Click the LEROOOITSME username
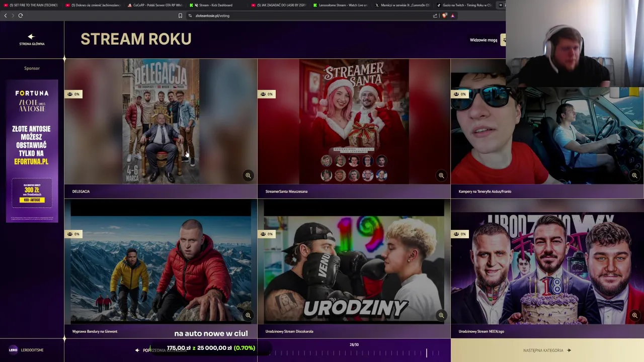The width and height of the screenshot is (644, 362). tap(32, 350)
